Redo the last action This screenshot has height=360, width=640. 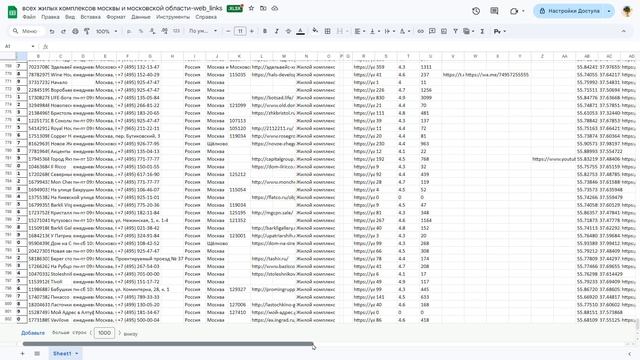tap(63, 31)
